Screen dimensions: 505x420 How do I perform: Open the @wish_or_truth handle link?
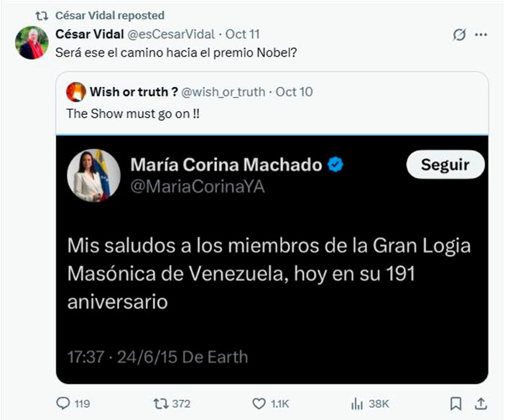click(x=223, y=92)
